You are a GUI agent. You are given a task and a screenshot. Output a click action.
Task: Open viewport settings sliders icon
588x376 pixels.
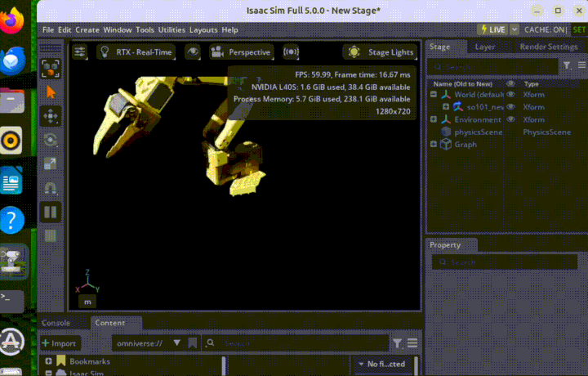pos(80,51)
